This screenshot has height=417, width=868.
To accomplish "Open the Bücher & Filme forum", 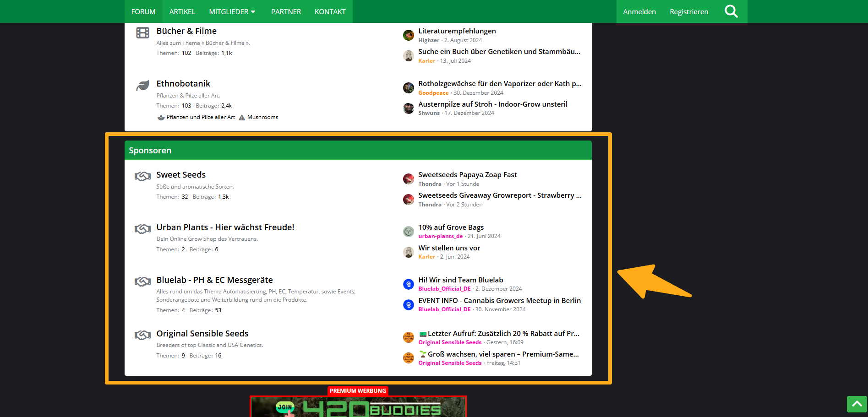I will [x=186, y=31].
